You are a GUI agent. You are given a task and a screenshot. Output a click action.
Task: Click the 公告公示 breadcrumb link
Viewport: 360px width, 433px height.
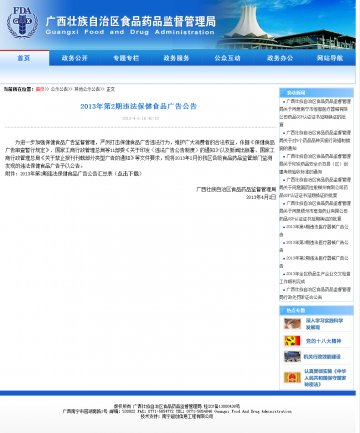point(59,89)
